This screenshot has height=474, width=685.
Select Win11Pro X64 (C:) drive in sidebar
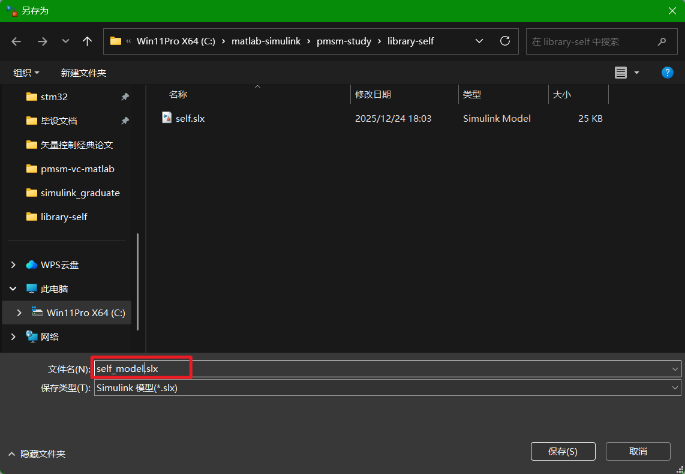(86, 313)
